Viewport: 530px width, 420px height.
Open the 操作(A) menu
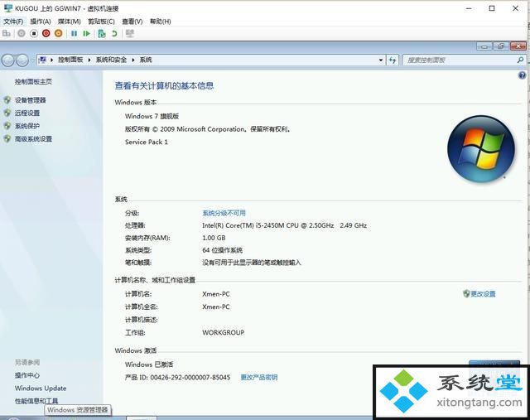click(x=41, y=22)
